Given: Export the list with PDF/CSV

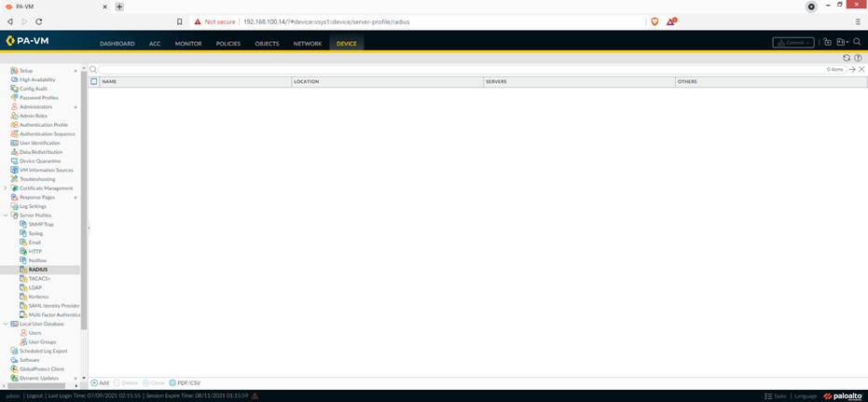Looking at the screenshot, I should click(185, 382).
